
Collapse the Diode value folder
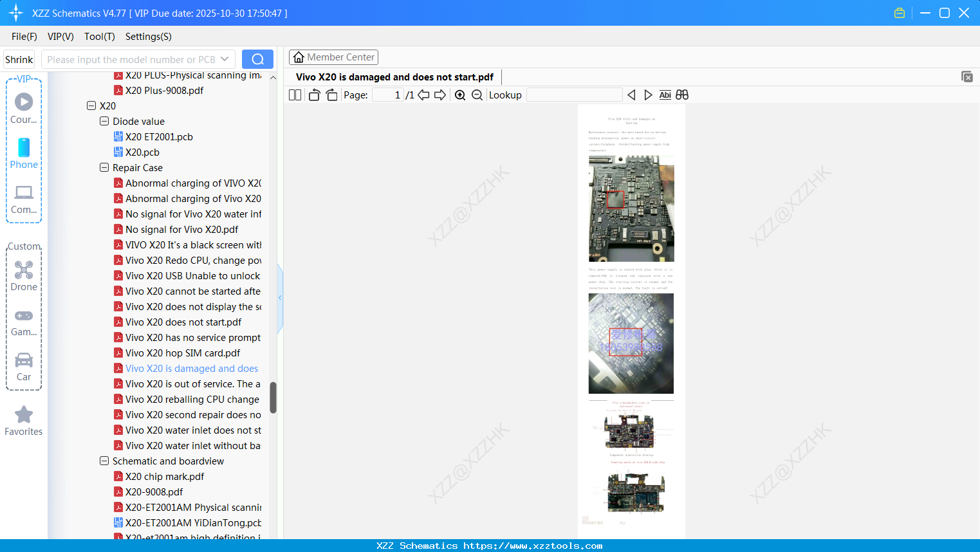click(x=104, y=121)
